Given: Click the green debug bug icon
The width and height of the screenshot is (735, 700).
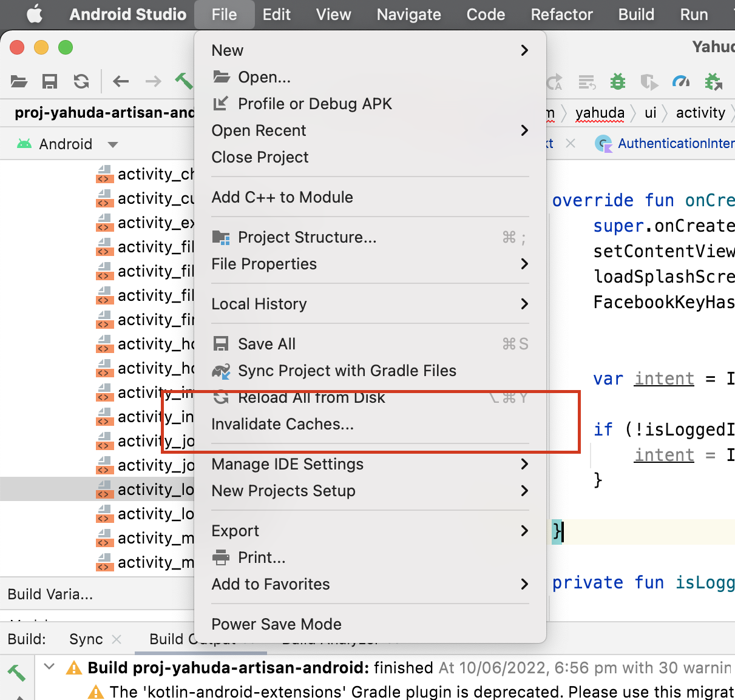Looking at the screenshot, I should pyautogui.click(x=618, y=81).
